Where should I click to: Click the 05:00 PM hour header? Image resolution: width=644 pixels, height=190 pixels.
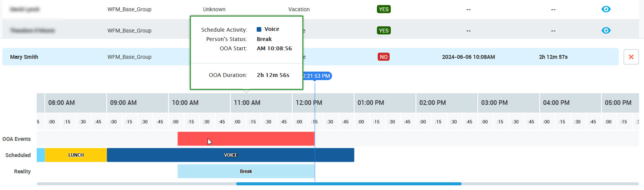pos(618,103)
